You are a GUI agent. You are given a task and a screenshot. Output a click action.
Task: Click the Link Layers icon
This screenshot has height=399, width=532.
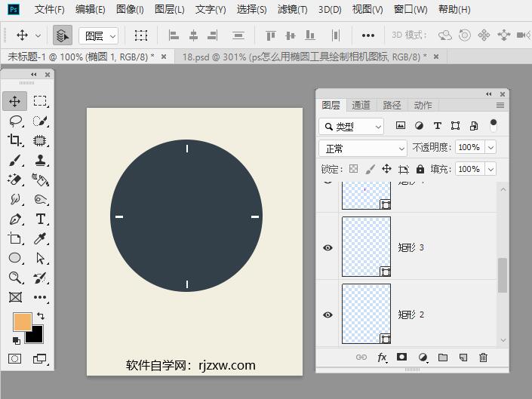coord(361,357)
